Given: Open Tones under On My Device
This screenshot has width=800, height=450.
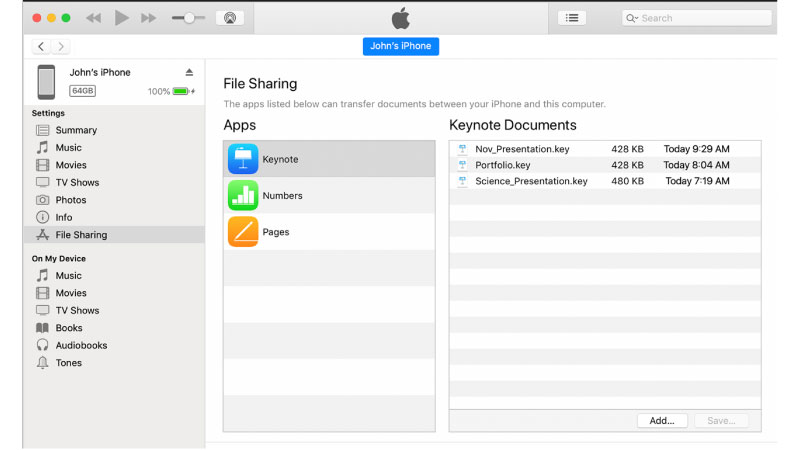Looking at the screenshot, I should click(69, 363).
